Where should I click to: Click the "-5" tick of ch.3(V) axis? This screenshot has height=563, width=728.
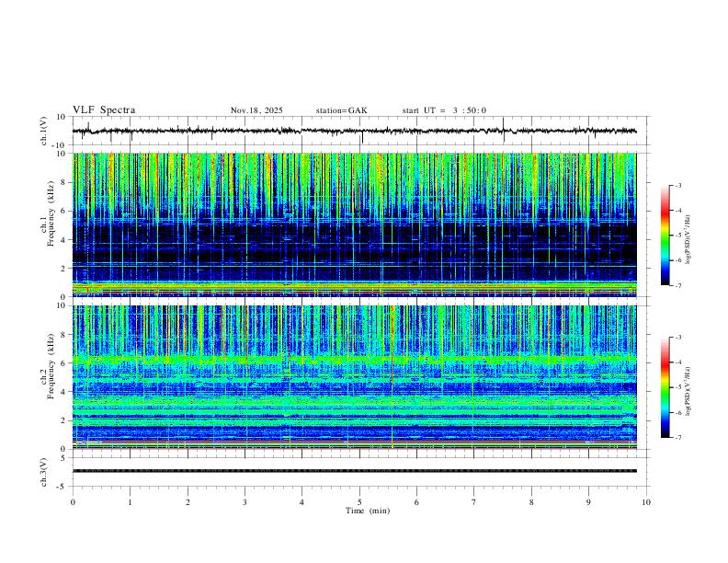click(63, 487)
